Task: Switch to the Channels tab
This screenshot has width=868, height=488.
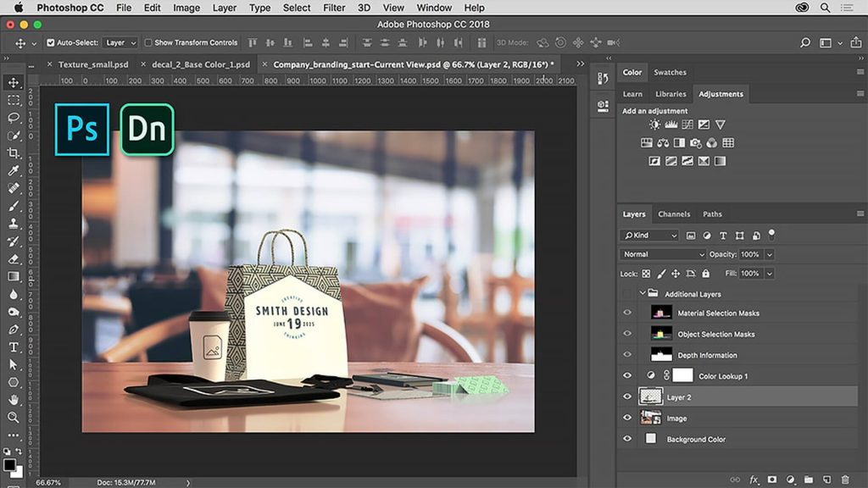Action: 674,213
